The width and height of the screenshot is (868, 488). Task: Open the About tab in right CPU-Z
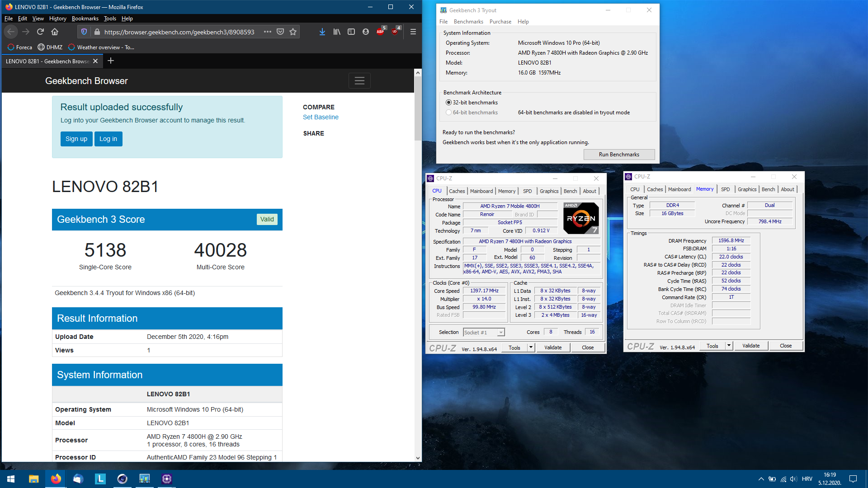pyautogui.click(x=787, y=189)
